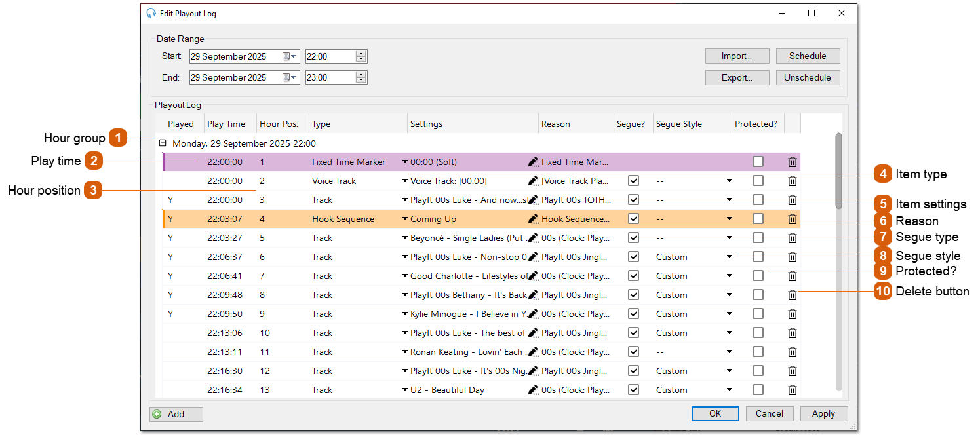
Task: Toggle Protected for the Hook Sequence row
Action: click(x=758, y=218)
